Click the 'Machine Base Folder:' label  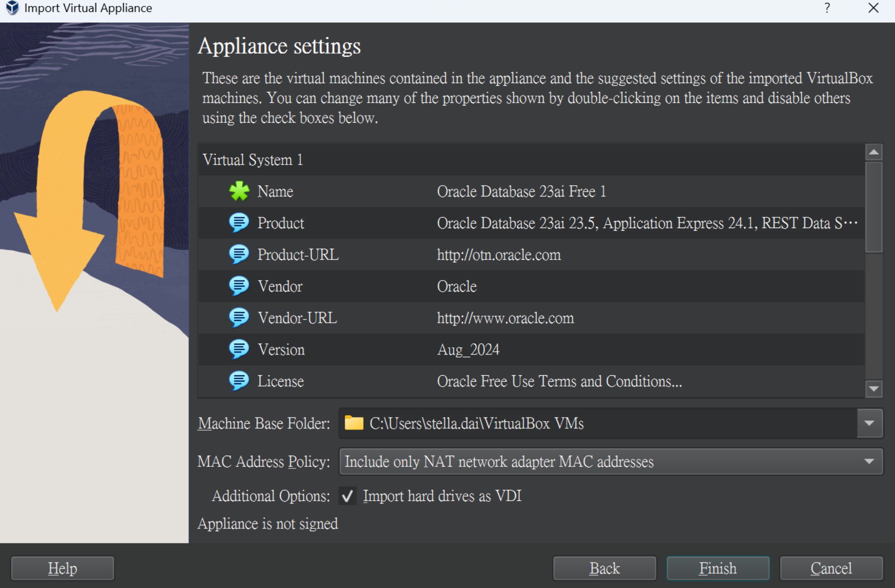264,423
